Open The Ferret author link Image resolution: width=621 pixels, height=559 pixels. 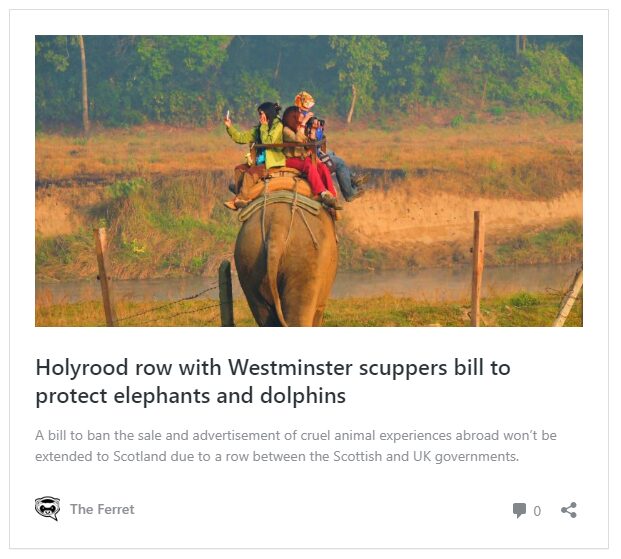[102, 509]
